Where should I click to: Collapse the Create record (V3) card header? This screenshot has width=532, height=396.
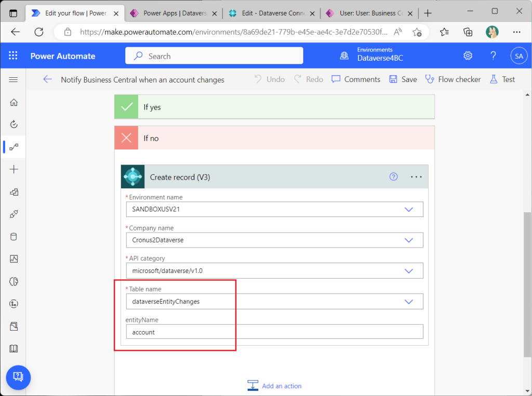click(274, 176)
